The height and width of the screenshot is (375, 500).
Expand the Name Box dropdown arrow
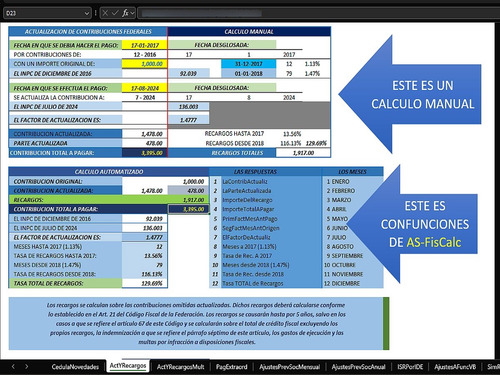click(x=87, y=13)
